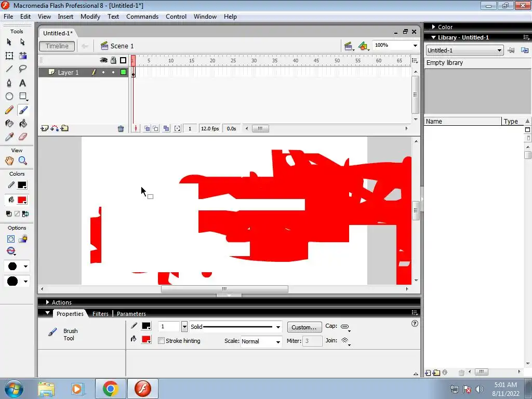Open the Commands menu
Image resolution: width=532 pixels, height=399 pixels.
click(142, 17)
